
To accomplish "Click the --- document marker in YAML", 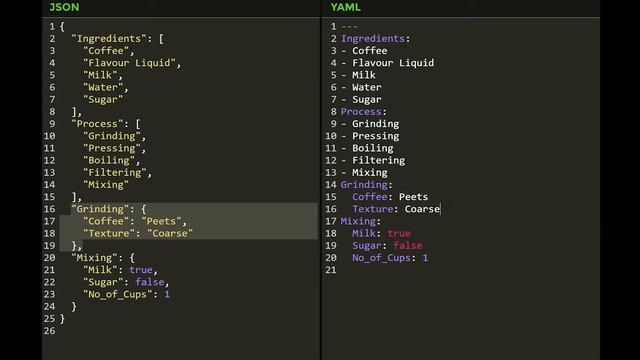I will [349, 27].
